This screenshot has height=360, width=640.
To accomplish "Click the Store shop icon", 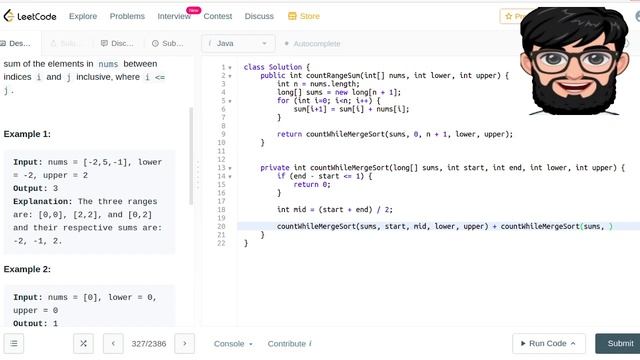I will pos(292,16).
